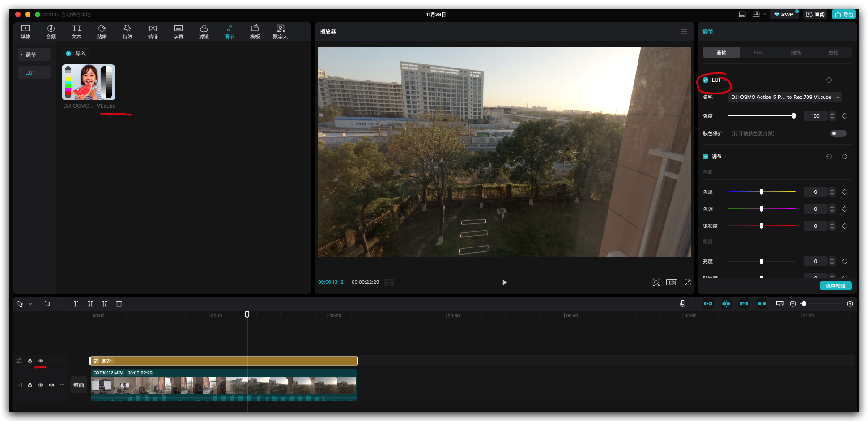Switch to the 曲线 (Curves) tab
This screenshot has height=421, width=868.
[796, 52]
